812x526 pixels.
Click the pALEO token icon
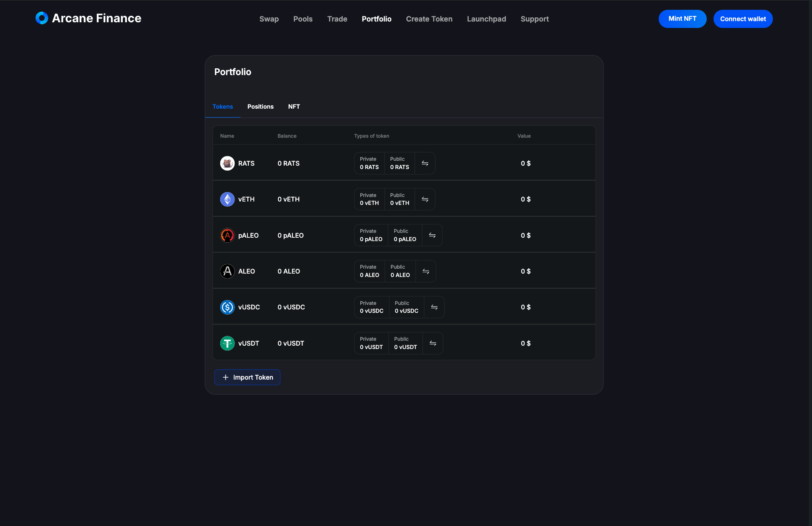[x=227, y=235]
